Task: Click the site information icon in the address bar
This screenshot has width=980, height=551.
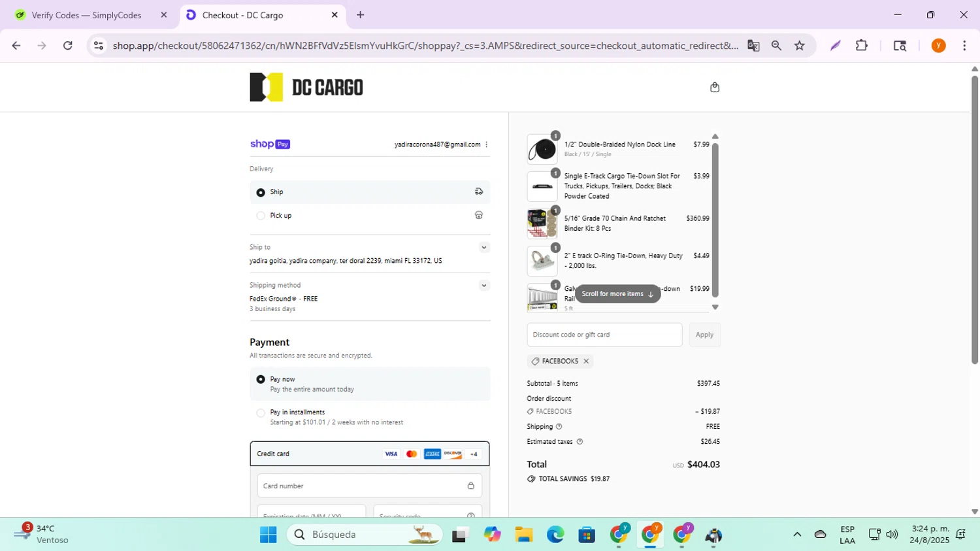Action: click(99, 46)
